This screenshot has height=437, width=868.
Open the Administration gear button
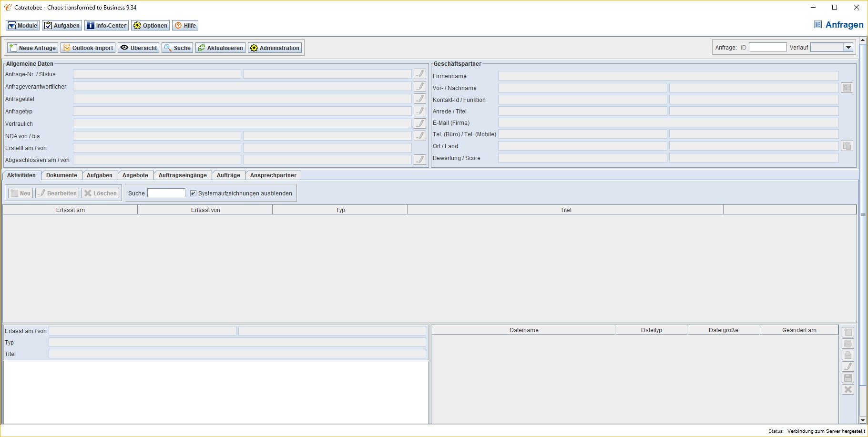[x=275, y=48]
